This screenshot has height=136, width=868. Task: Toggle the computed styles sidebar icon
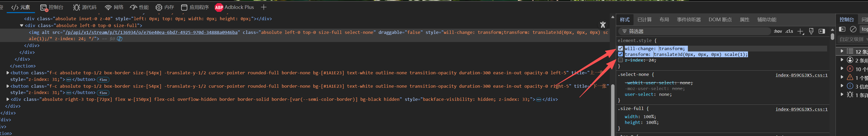tap(822, 31)
